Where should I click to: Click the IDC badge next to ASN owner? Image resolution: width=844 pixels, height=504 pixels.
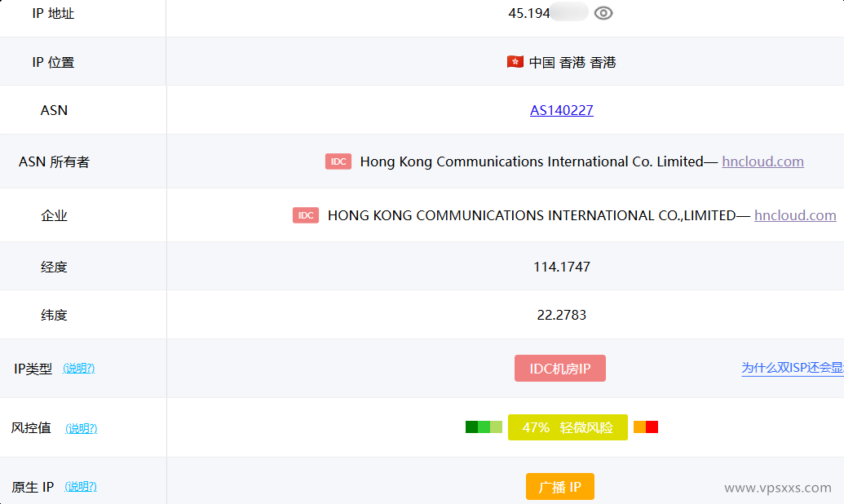338,161
